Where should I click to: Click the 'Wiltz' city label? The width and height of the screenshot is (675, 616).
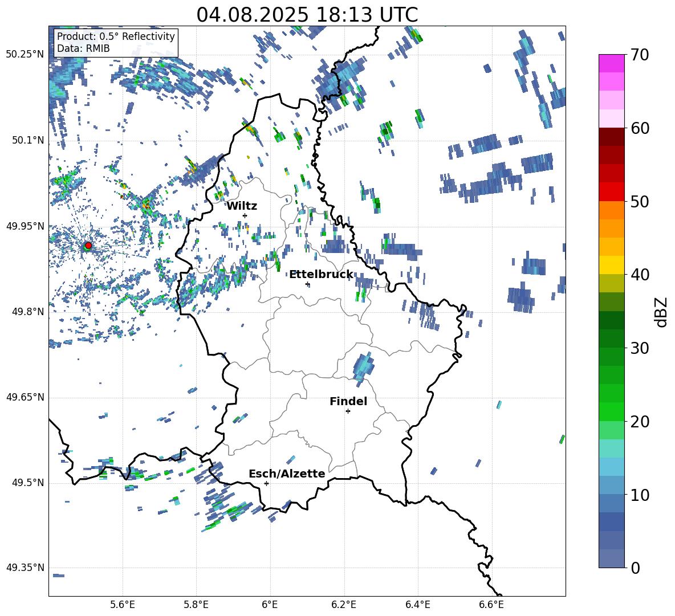242,206
